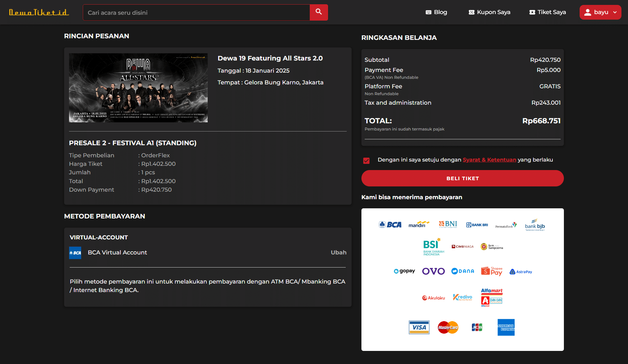Click the Dewa 19 Featuring All Stars 2.0 title

tap(270, 58)
